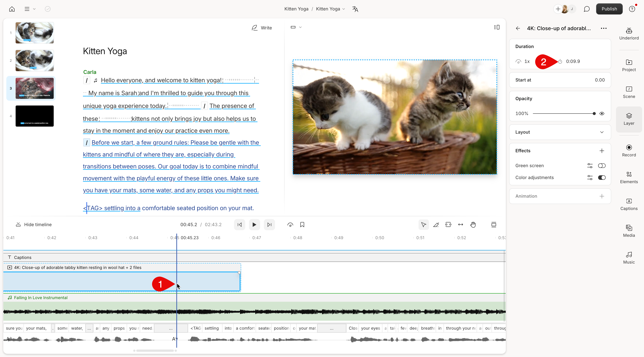The width and height of the screenshot is (644, 357).
Task: Open the Music sidebar panel
Action: (629, 258)
